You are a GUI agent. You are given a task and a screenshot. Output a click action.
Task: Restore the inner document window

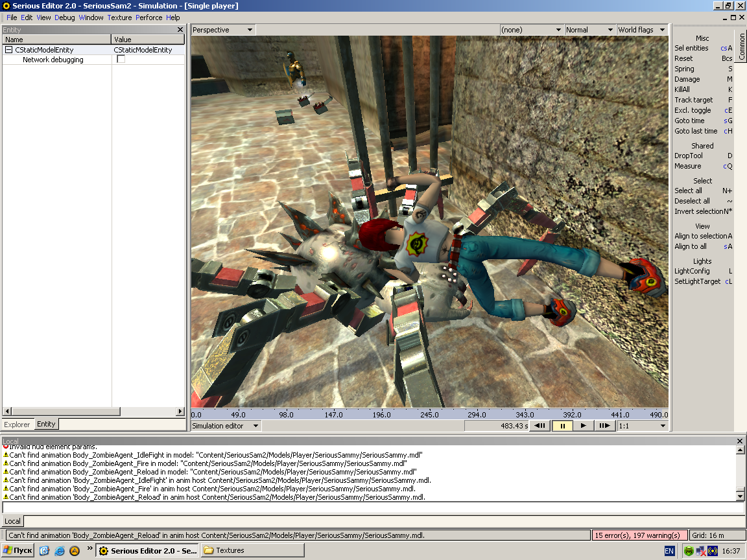point(733,17)
